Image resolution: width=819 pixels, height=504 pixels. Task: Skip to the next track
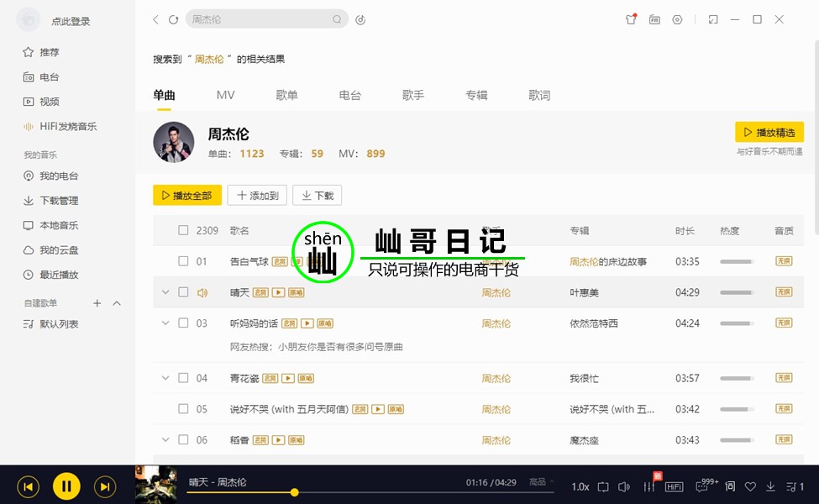(x=104, y=486)
